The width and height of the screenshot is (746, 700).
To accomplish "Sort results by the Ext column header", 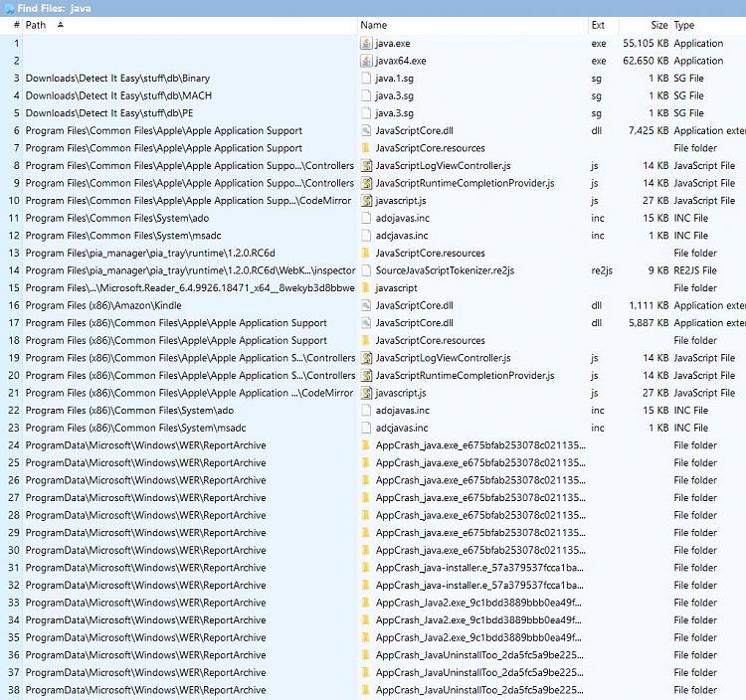I will pos(598,25).
